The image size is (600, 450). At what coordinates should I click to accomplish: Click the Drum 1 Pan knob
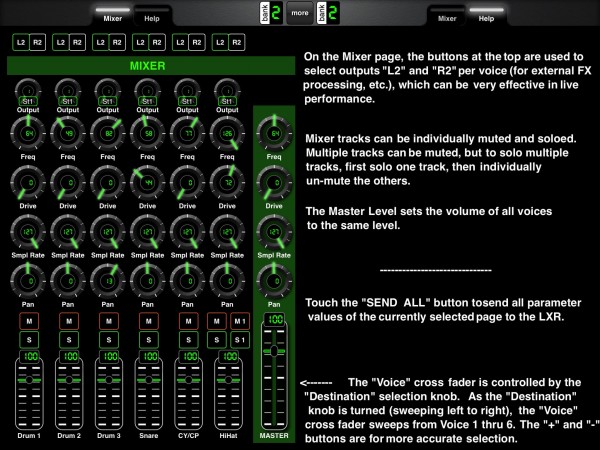pos(28,281)
